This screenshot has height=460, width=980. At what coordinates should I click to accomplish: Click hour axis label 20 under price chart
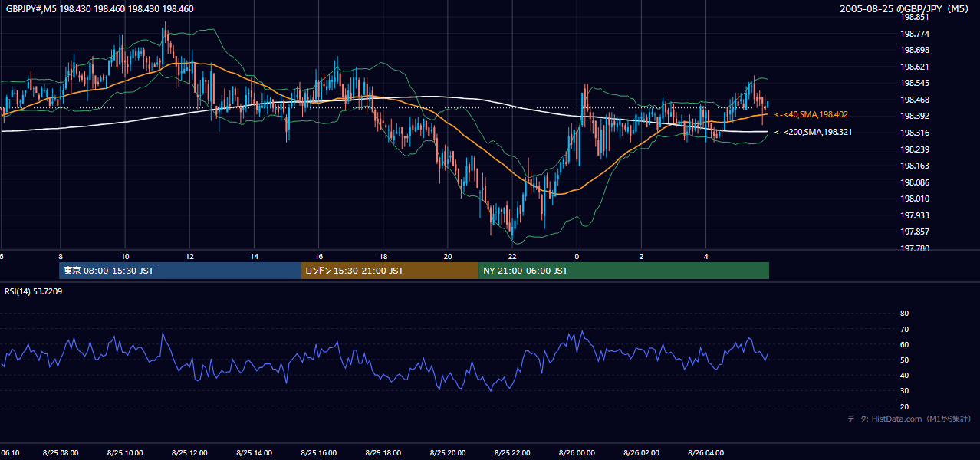point(448,257)
